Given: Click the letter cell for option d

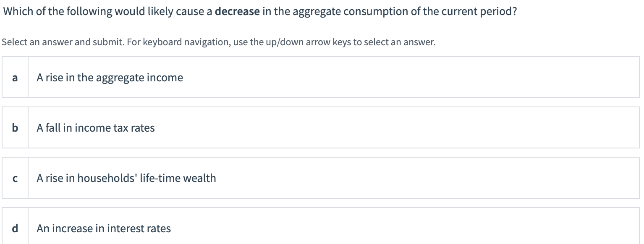Looking at the screenshot, I should pos(15,228).
